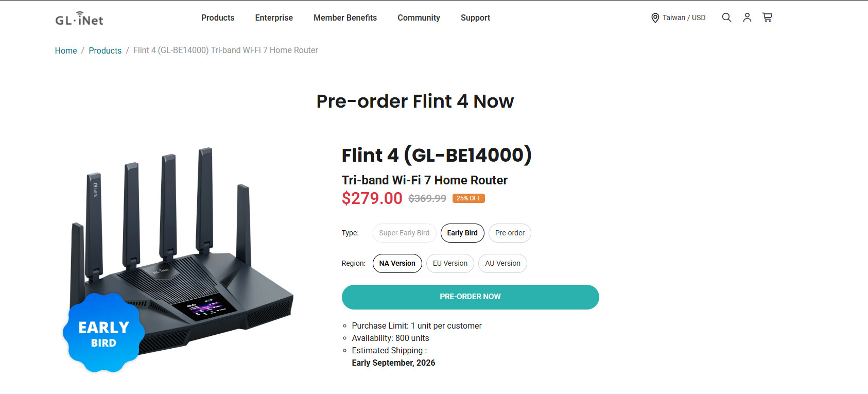
Task: Open the Enterprise menu item
Action: pyautogui.click(x=274, y=18)
